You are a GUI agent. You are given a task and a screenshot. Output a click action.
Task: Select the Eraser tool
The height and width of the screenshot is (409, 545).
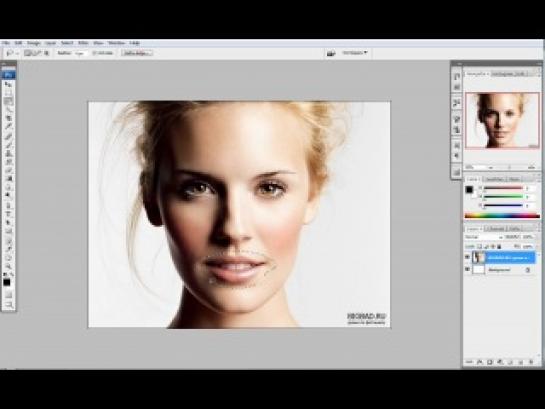8,170
